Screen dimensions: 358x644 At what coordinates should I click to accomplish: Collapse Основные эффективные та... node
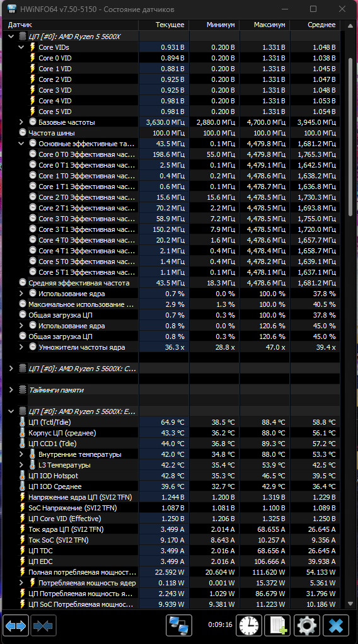(21, 143)
